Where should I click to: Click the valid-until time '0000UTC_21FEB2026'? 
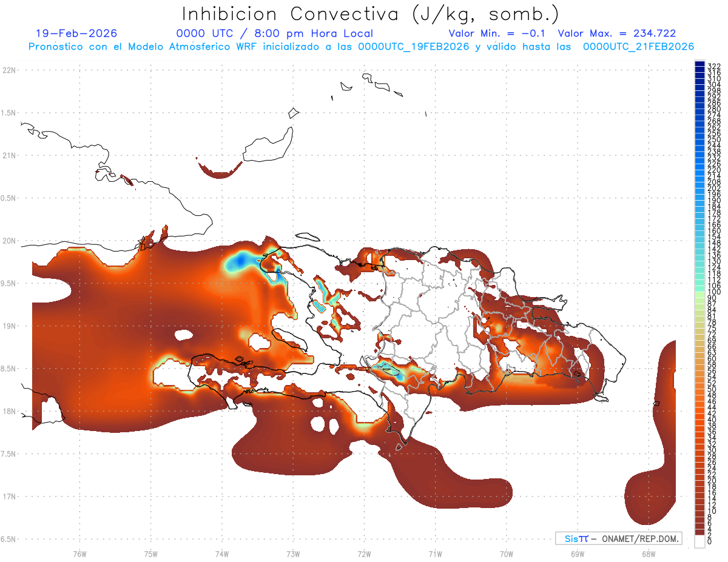point(638,47)
